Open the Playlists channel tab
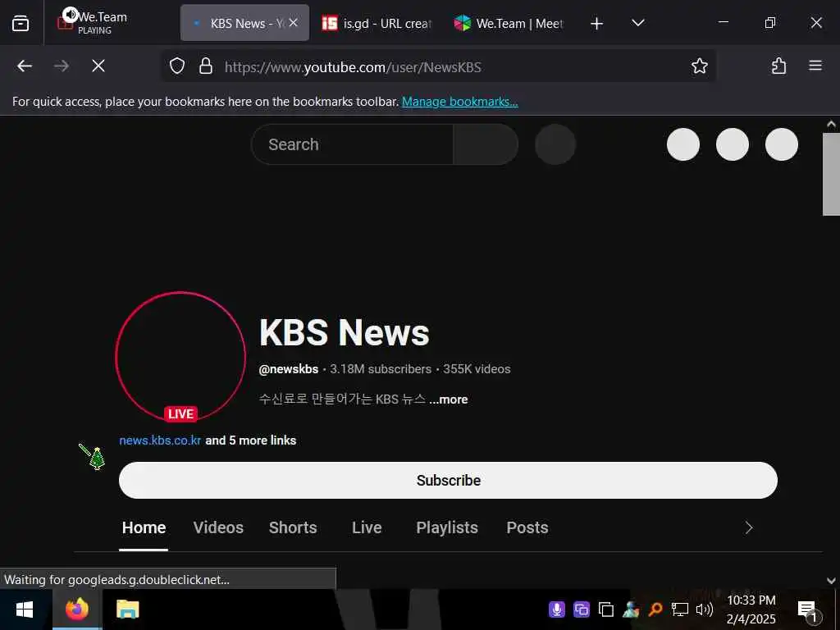The image size is (840, 630). click(447, 527)
